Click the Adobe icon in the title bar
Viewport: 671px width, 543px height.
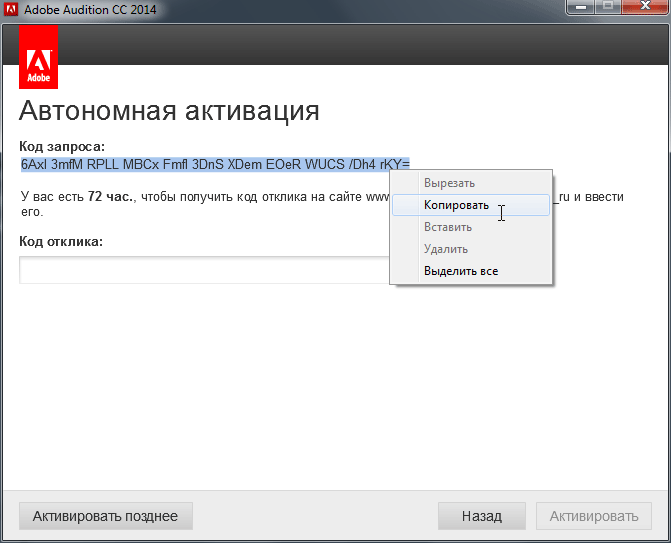[x=11, y=9]
